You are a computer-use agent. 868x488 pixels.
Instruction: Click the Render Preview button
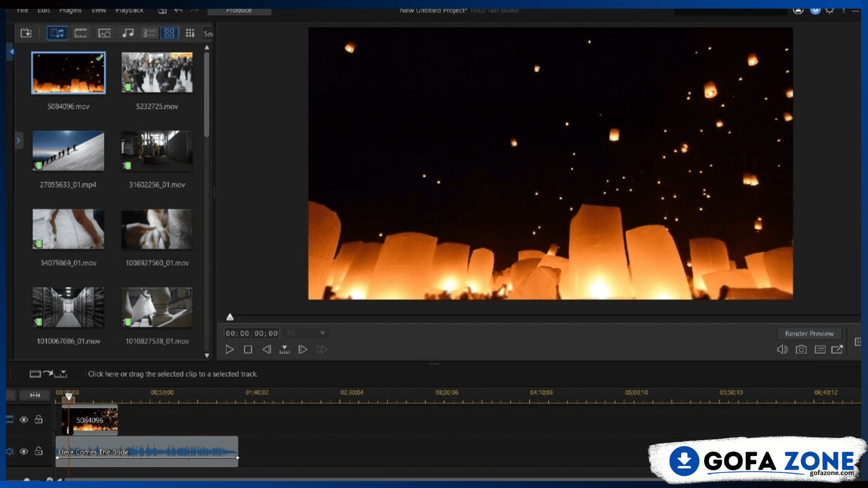point(809,333)
